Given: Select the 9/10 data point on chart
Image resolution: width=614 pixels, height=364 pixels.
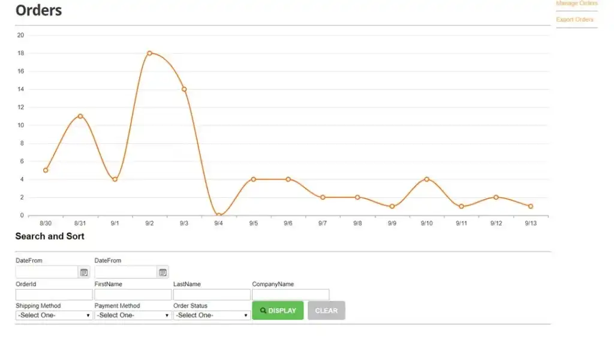Looking at the screenshot, I should point(427,179).
